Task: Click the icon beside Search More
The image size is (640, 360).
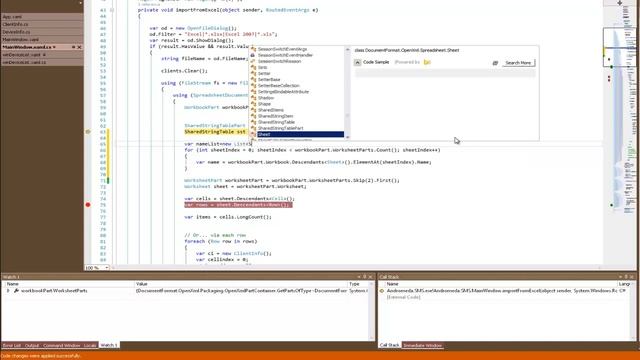Action: (495, 63)
